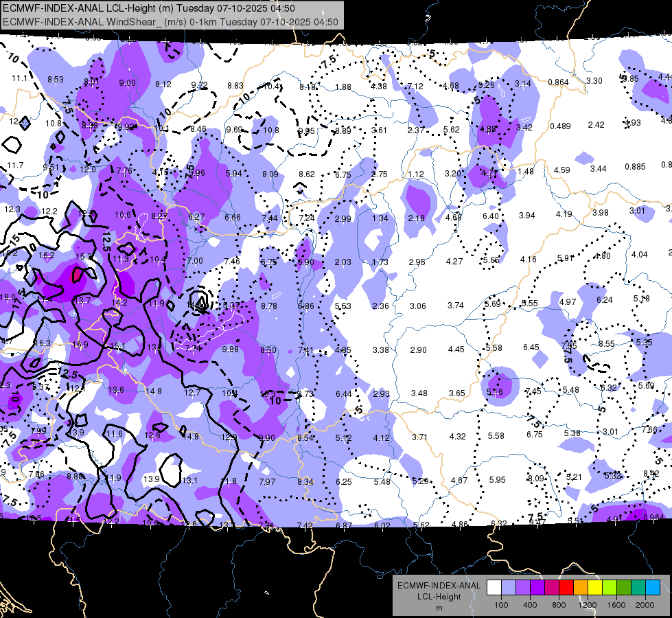Click the wind shear value "5.16"
The height and width of the screenshot is (618, 672).
495,392
